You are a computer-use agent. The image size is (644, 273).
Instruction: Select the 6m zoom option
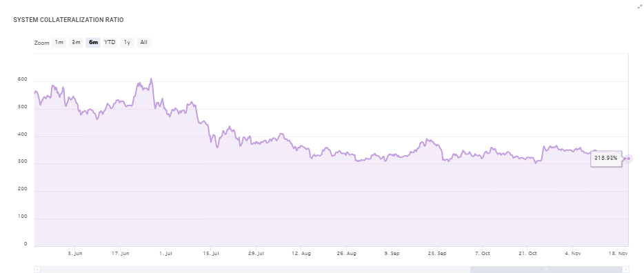coord(93,42)
